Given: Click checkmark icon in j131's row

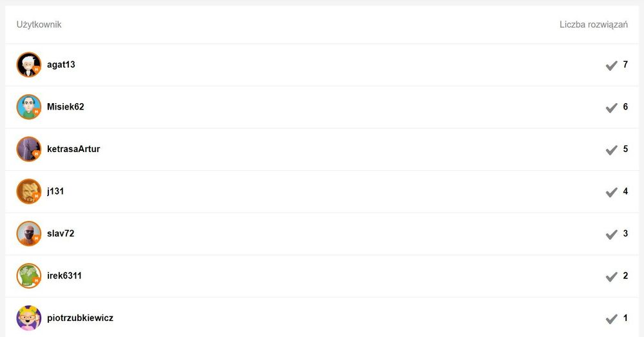Looking at the screenshot, I should pyautogui.click(x=611, y=192).
